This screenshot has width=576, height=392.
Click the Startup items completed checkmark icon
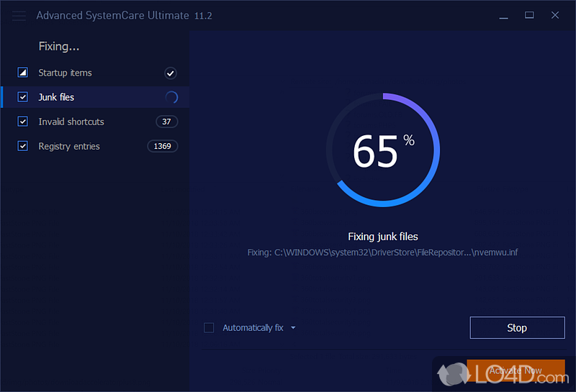click(x=170, y=73)
